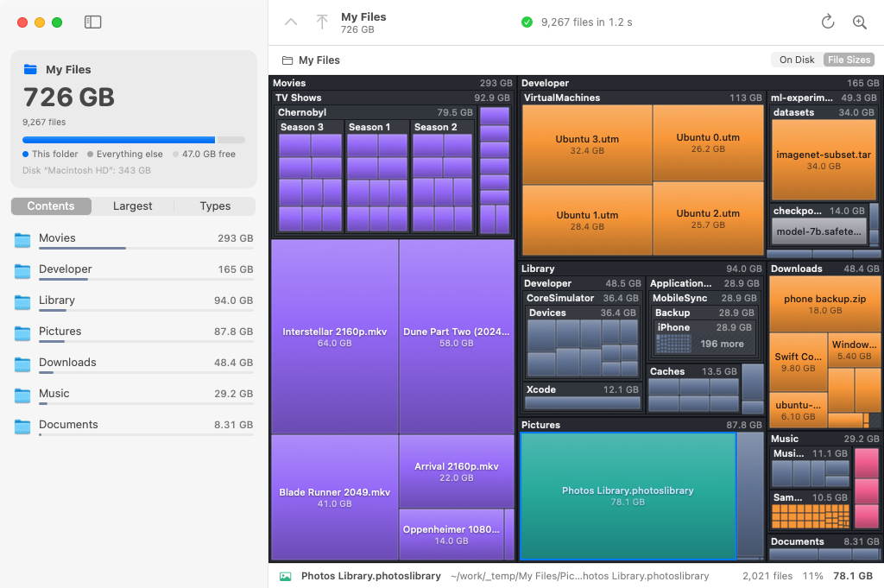
Task: Click the Movies folder icon in sidebar
Action: pos(22,240)
